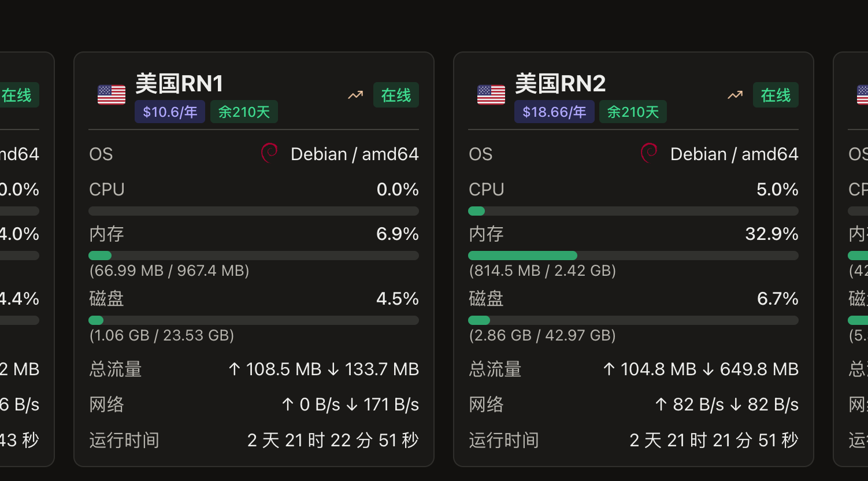This screenshot has height=481, width=868.
Task: Click the Debian swirl logo in the 美国RN1 card
Action: [x=269, y=153]
